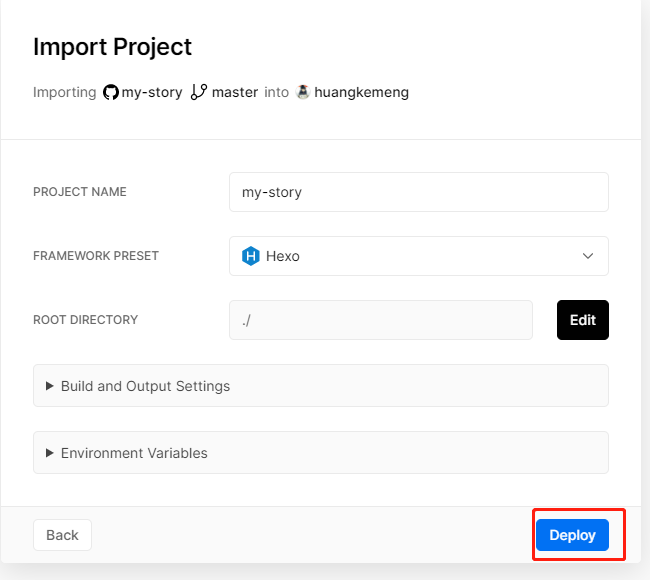Image resolution: width=650 pixels, height=580 pixels.
Task: Click the Environment Variables section label
Action: 134,453
